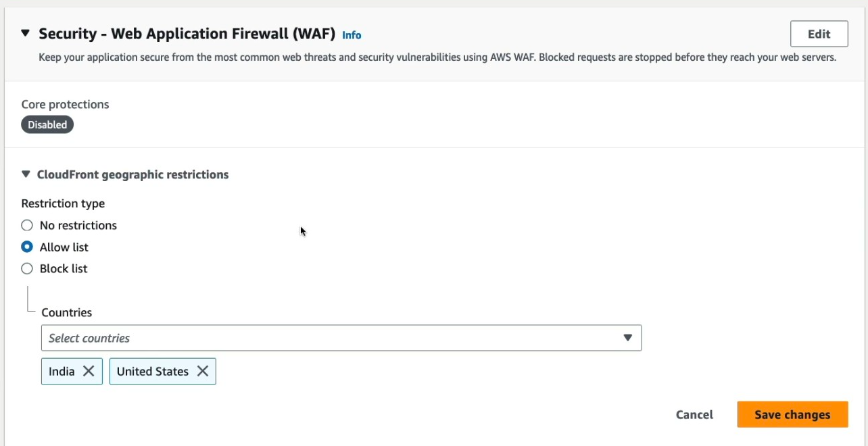Click the United States tag label

[153, 371]
